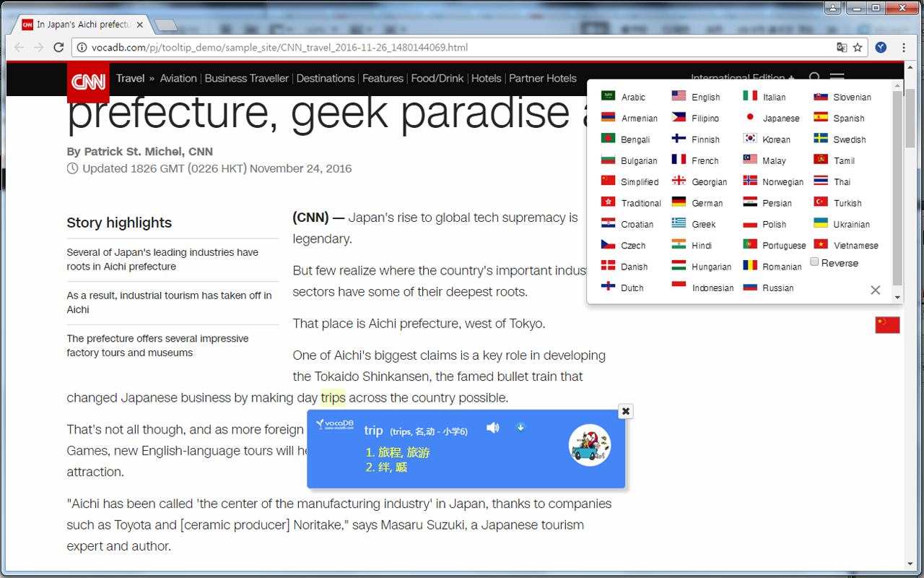
Task: Expand International Edition dropdown
Action: click(743, 77)
